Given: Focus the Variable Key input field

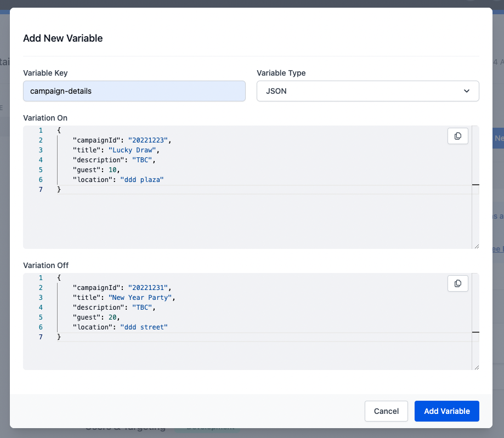Looking at the screenshot, I should [134, 91].
